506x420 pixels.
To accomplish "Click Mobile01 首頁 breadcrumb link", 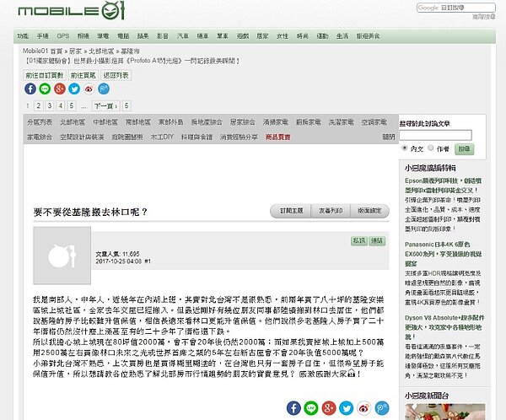I will click(x=42, y=51).
